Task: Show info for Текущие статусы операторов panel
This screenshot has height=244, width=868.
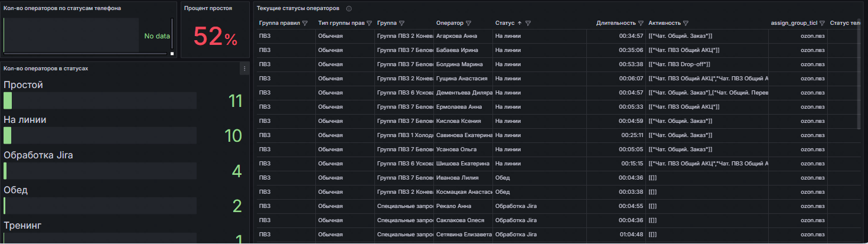Action: [x=349, y=9]
